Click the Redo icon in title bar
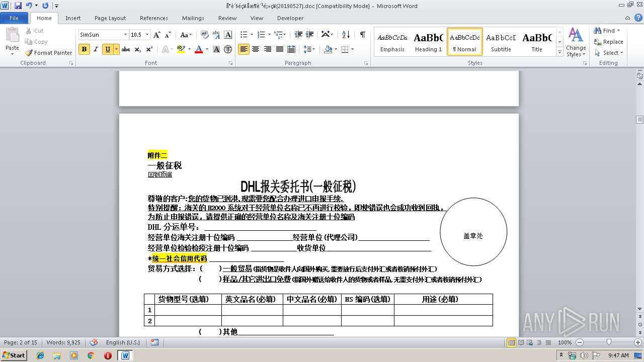The width and height of the screenshot is (644, 362). click(x=45, y=6)
